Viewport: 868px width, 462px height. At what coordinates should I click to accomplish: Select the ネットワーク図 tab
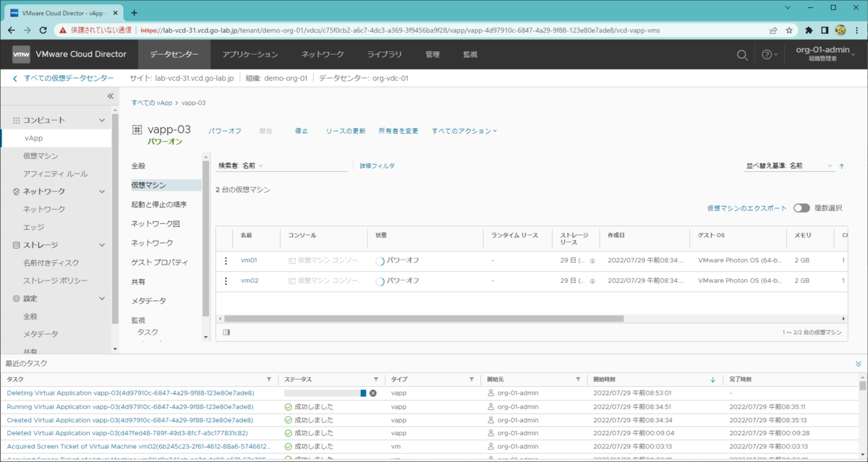(155, 223)
